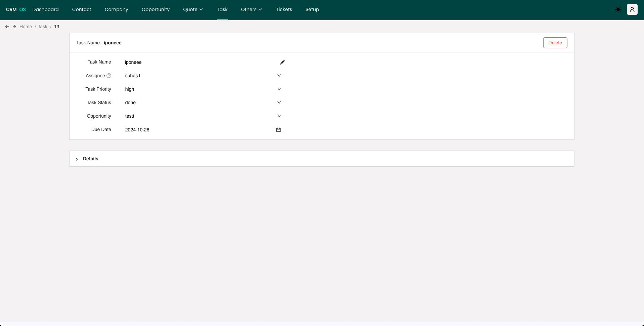Toggle the light/dark theme sun icon
Screen dimensions: 644x326
(x=618, y=9)
